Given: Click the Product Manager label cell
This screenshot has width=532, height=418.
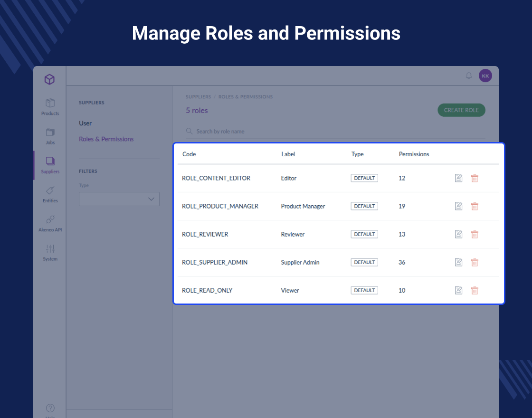Looking at the screenshot, I should (303, 206).
